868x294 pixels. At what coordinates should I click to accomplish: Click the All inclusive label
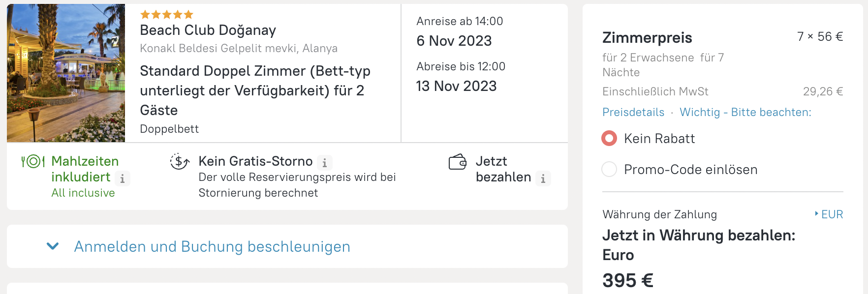(x=83, y=193)
